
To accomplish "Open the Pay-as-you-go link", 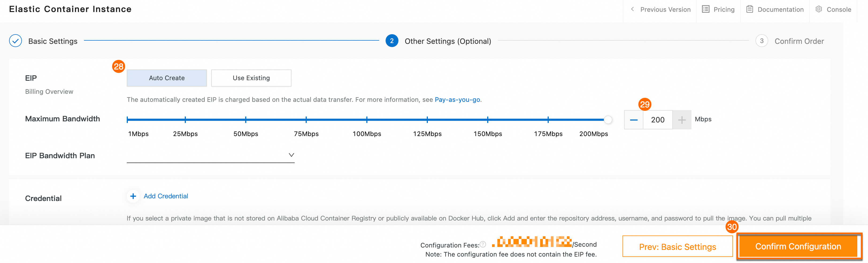I will click(x=457, y=100).
